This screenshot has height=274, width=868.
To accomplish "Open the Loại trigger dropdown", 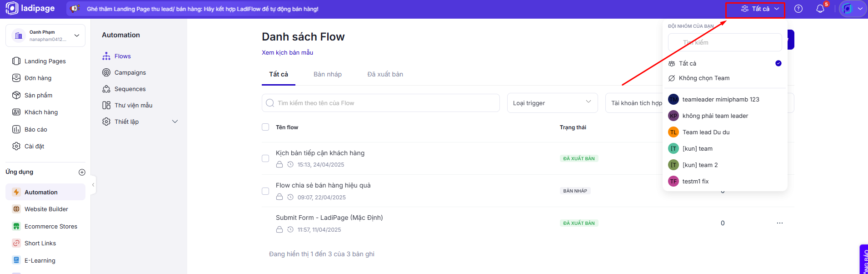I will pyautogui.click(x=552, y=103).
